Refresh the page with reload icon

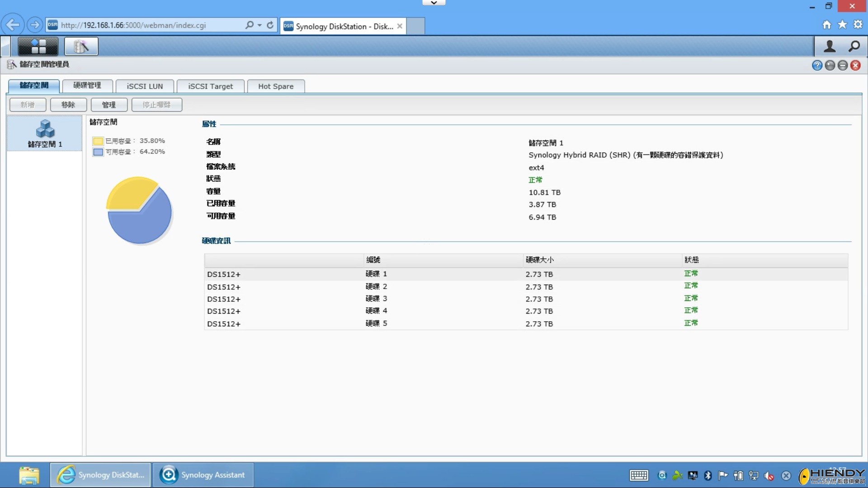point(270,25)
